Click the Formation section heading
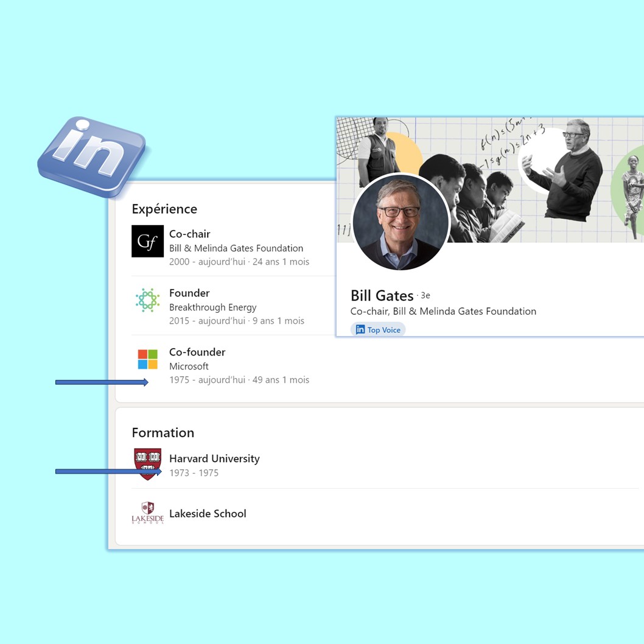The height and width of the screenshot is (644, 644). [163, 433]
